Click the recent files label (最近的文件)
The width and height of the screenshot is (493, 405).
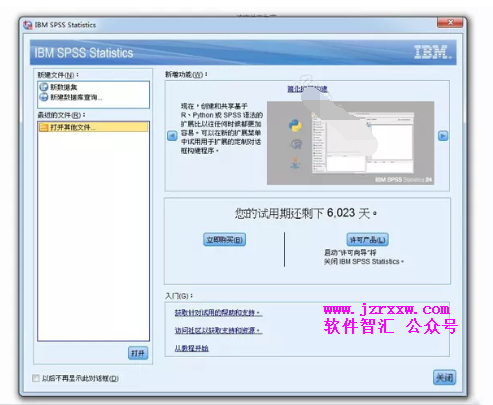(61, 115)
